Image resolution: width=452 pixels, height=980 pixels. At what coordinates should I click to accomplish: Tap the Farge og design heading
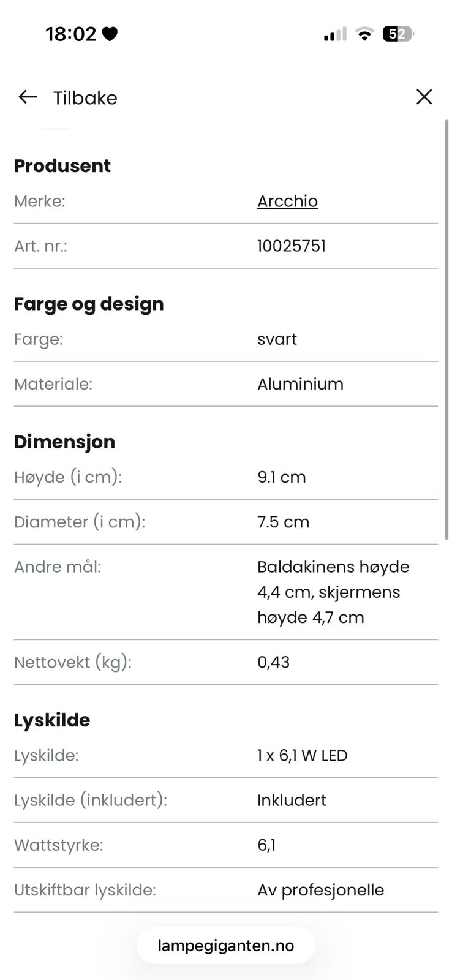(89, 303)
